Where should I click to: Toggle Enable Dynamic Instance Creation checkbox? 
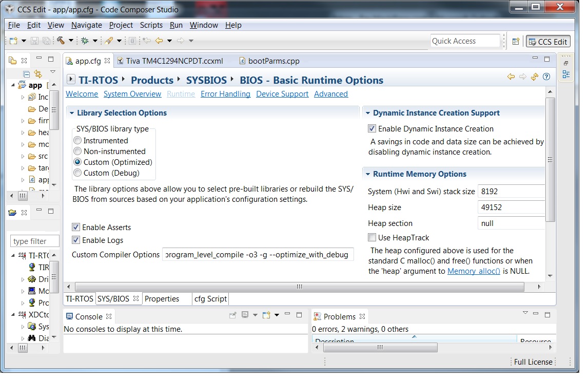[x=372, y=129]
